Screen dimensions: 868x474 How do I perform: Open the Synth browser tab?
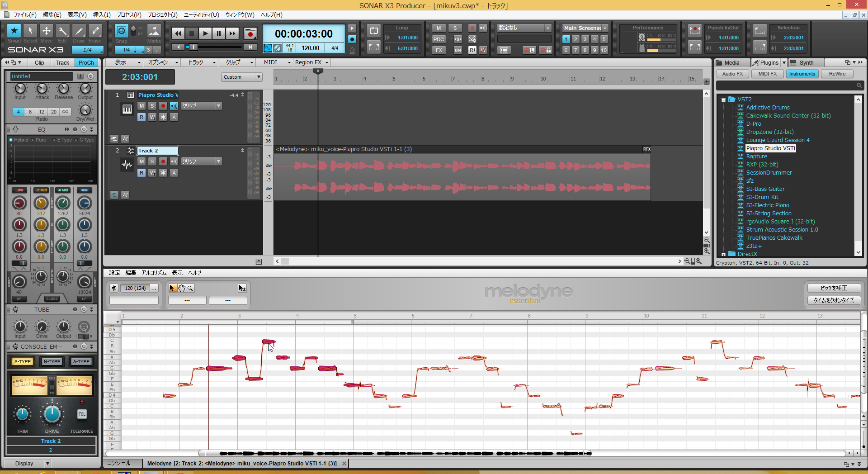coord(807,63)
